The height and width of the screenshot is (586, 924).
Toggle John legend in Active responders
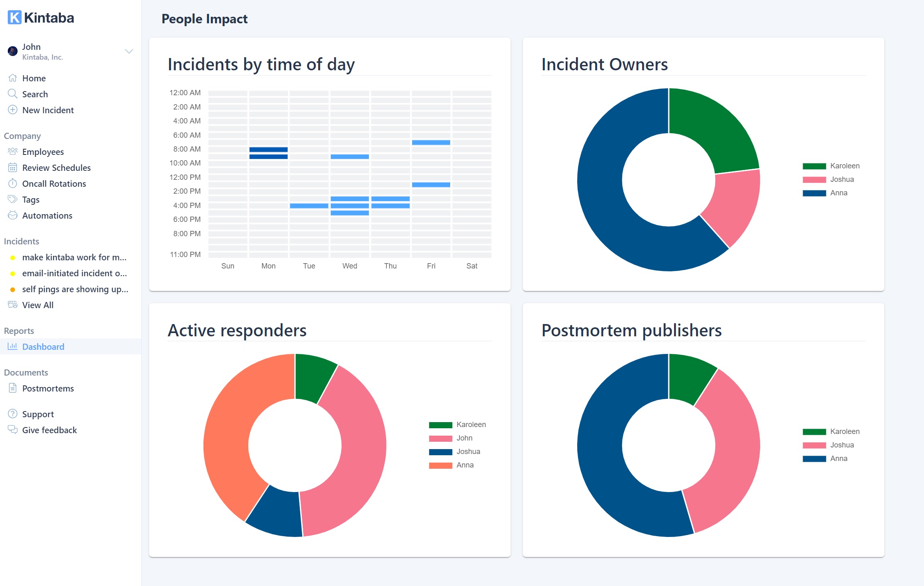click(x=464, y=438)
